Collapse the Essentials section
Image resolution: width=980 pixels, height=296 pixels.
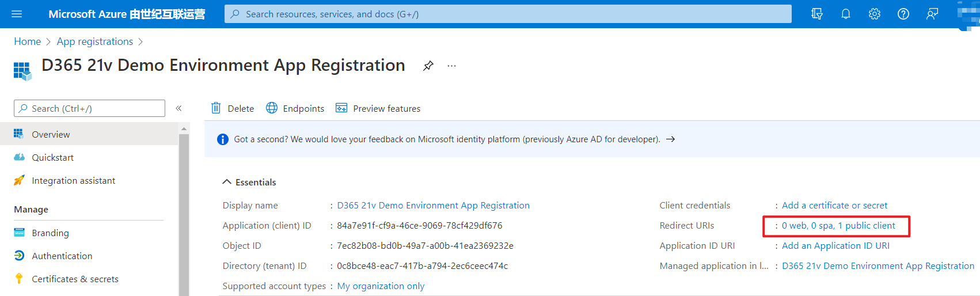click(x=227, y=182)
